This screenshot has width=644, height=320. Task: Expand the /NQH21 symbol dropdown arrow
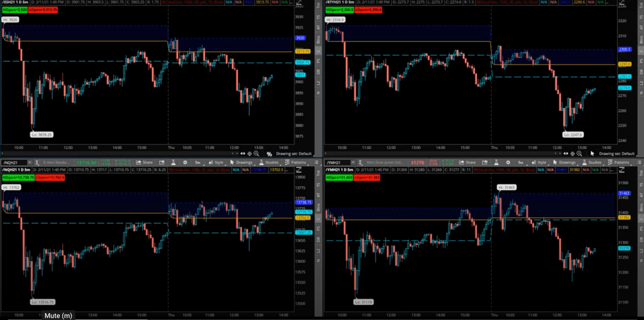pos(29,163)
